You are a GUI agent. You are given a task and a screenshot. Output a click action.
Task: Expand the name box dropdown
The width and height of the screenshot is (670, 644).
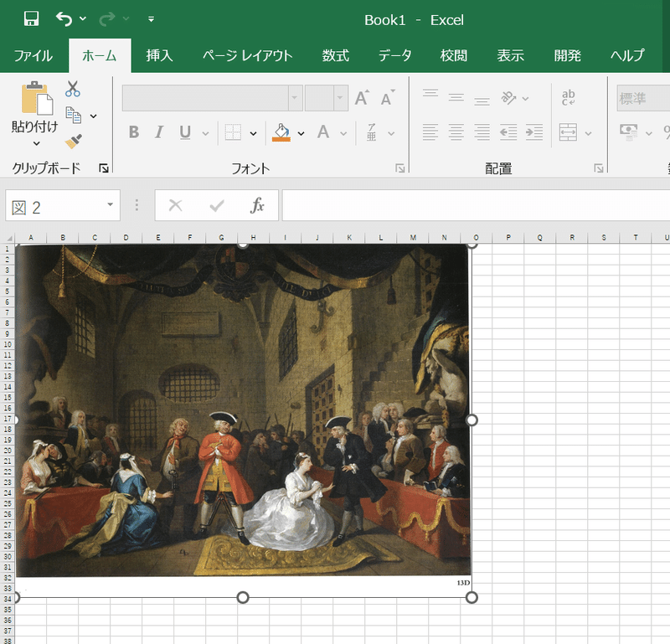111,204
